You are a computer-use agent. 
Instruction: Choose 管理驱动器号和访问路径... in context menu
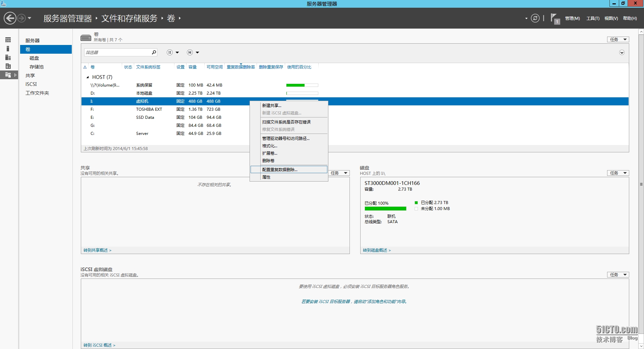289,139
